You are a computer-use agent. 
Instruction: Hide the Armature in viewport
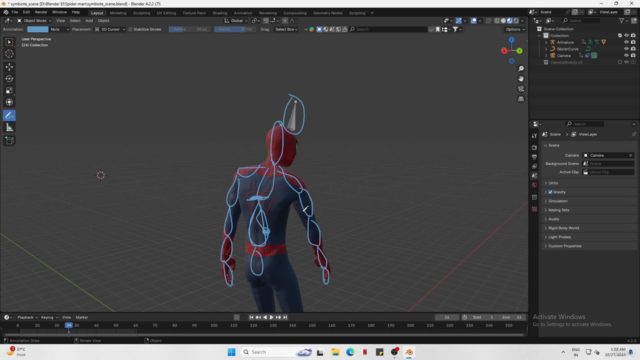pos(627,42)
